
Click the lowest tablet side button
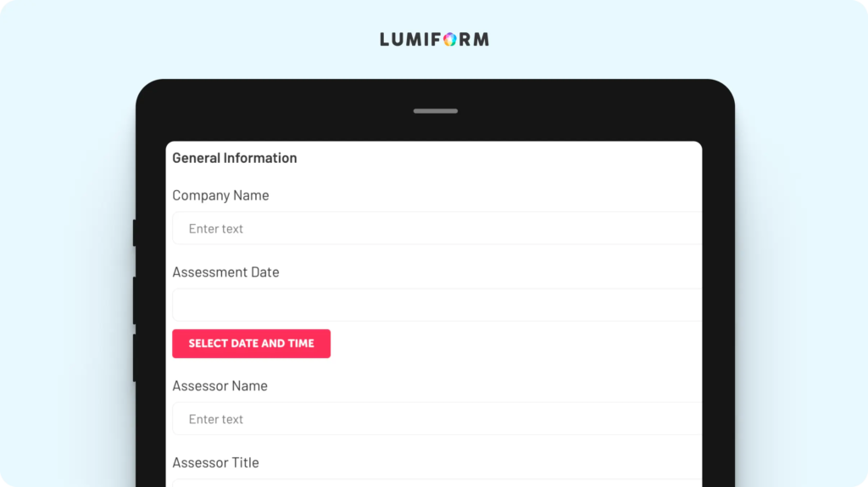click(134, 358)
